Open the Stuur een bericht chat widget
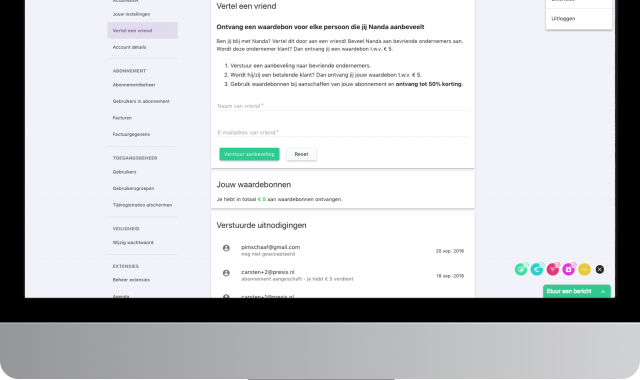The width and height of the screenshot is (640, 380). (576, 291)
